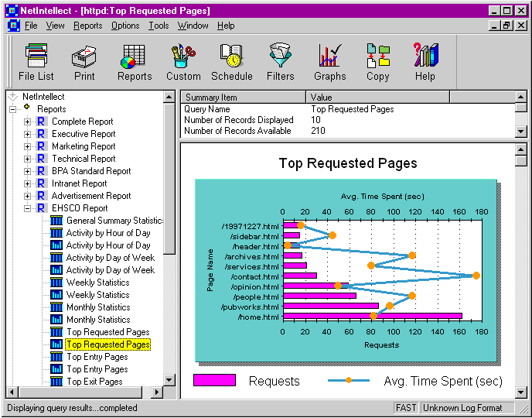Open the Tools menu
The width and height of the screenshot is (532, 418).
(159, 26)
